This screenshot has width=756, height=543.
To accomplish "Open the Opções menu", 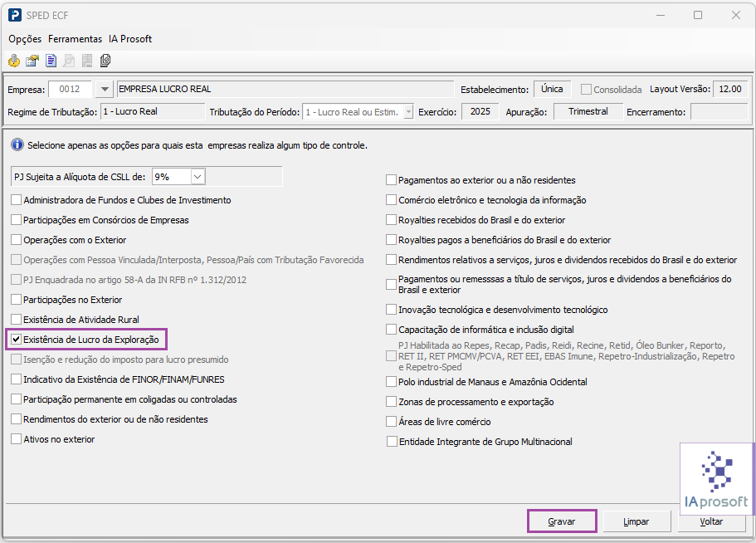I will click(x=25, y=39).
